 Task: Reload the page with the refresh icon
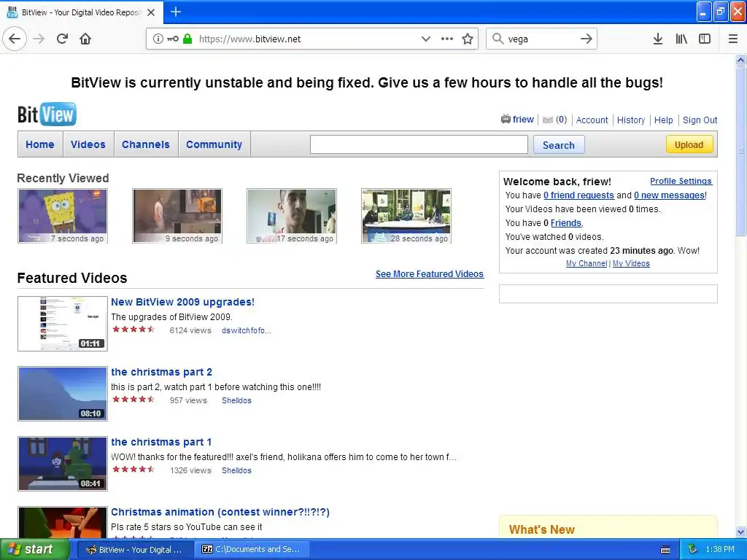click(63, 39)
